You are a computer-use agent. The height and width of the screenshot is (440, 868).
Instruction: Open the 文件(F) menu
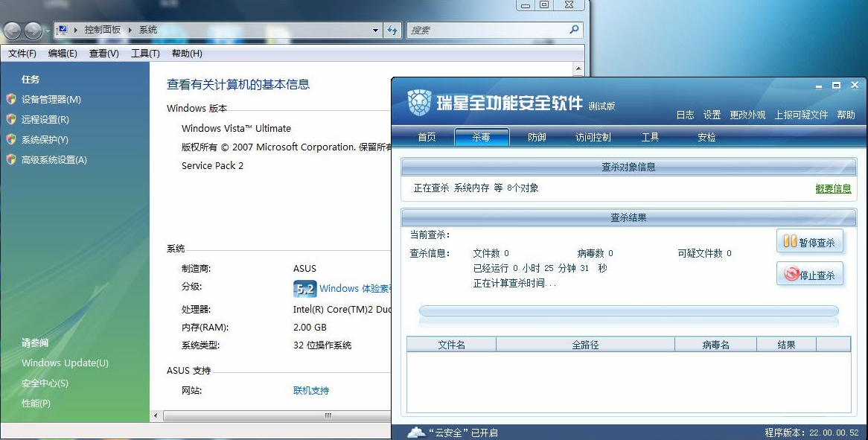22,53
